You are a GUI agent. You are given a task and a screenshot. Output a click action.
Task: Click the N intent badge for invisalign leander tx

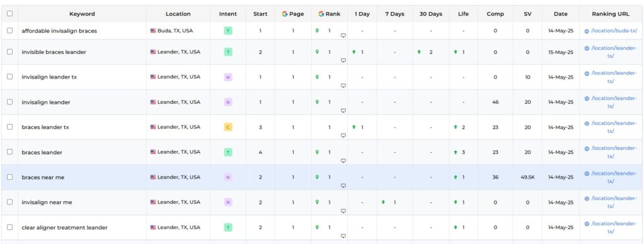pyautogui.click(x=228, y=77)
